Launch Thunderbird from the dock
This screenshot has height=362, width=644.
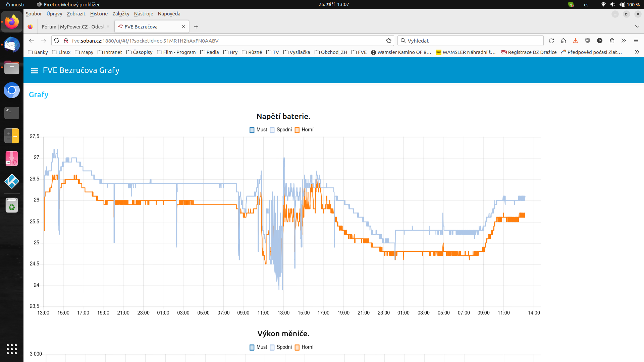[12, 45]
